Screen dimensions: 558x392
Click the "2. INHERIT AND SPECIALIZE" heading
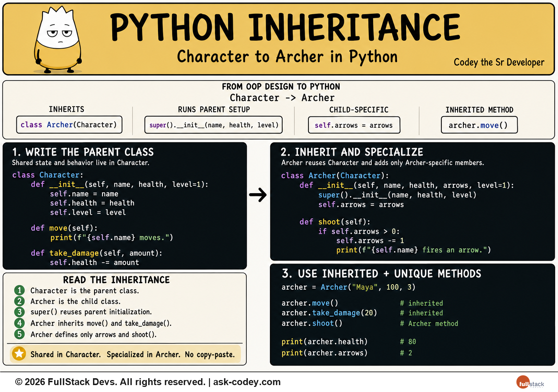tap(352, 152)
